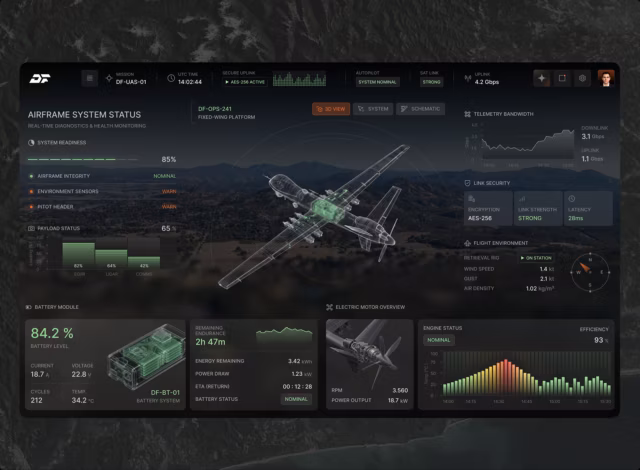The image size is (640, 470).
Task: Click the DF logo in top bar
Action: click(x=40, y=78)
